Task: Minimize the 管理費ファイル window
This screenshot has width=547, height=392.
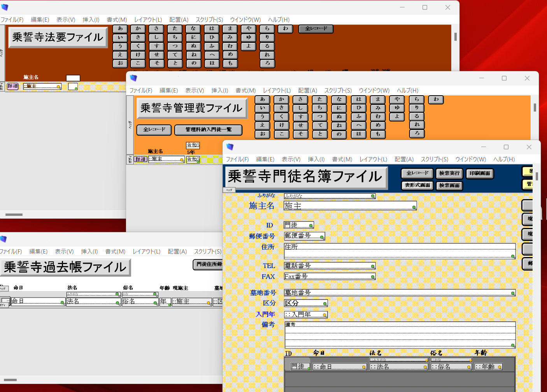Action: tap(482, 78)
